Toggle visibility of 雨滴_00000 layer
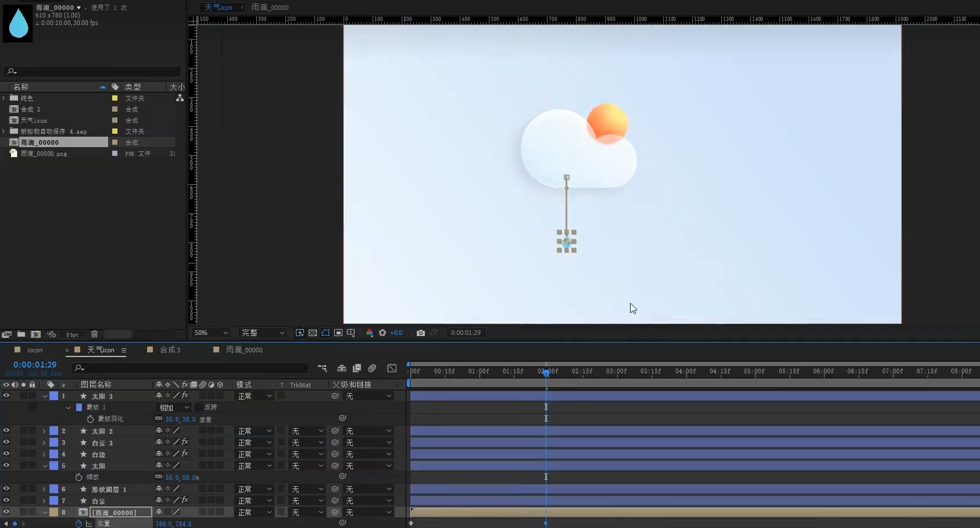 [x=6, y=512]
